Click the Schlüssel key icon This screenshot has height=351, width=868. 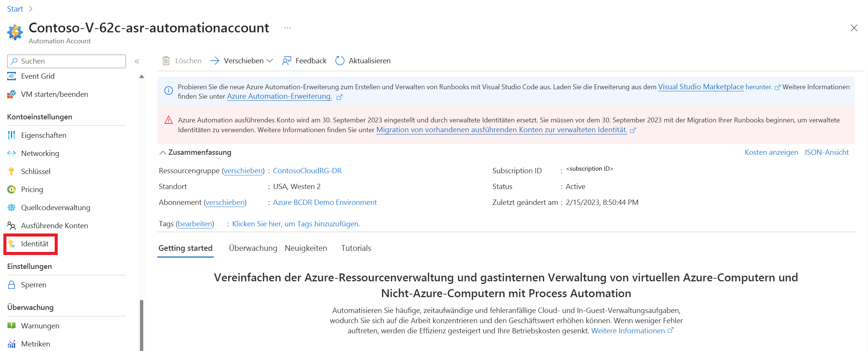12,171
